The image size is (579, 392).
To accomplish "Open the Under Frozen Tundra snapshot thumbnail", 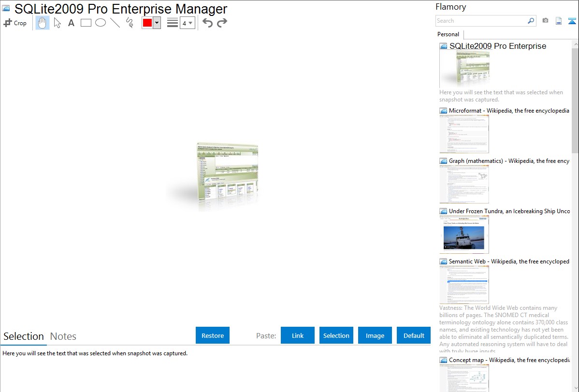I will pos(464,234).
